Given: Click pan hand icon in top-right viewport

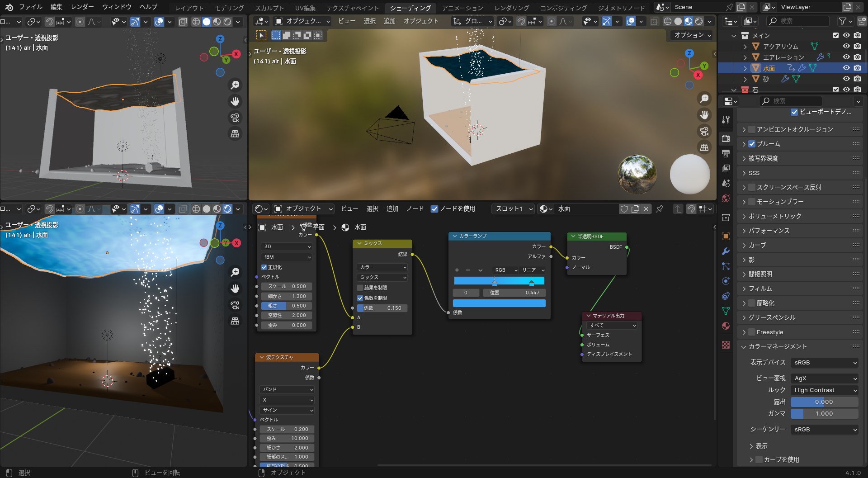Looking at the screenshot, I should (x=704, y=115).
